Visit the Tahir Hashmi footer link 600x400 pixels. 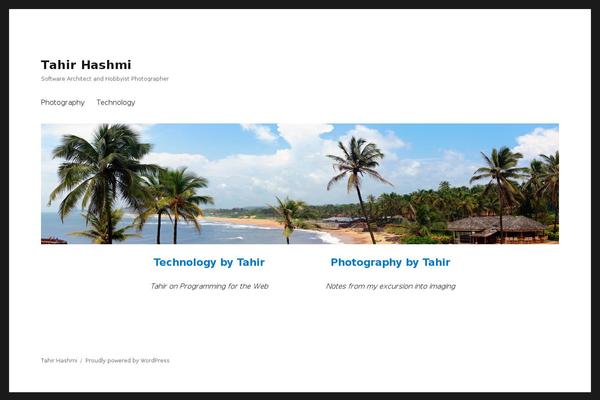click(x=59, y=360)
